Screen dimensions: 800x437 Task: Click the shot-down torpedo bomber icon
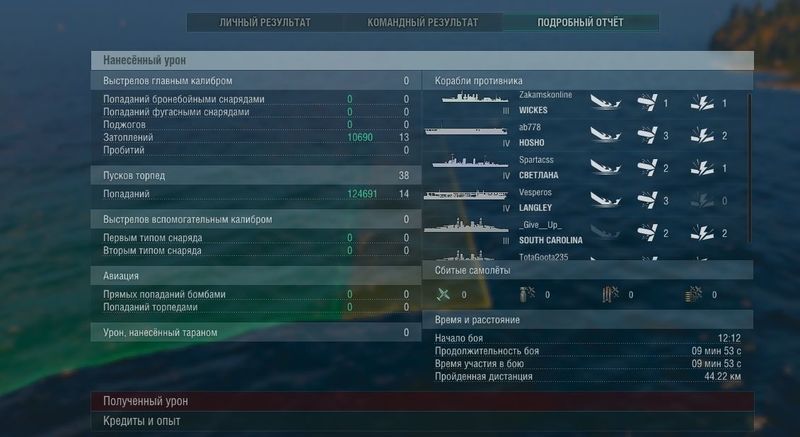[611, 294]
